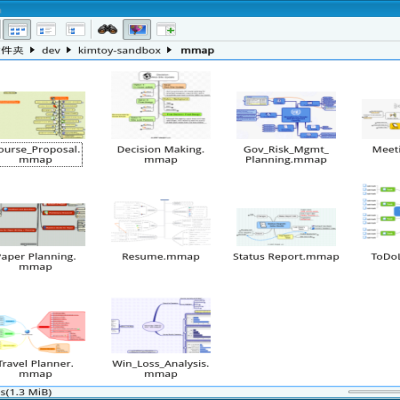Click the Decision Making.mmap file name

pos(161,155)
